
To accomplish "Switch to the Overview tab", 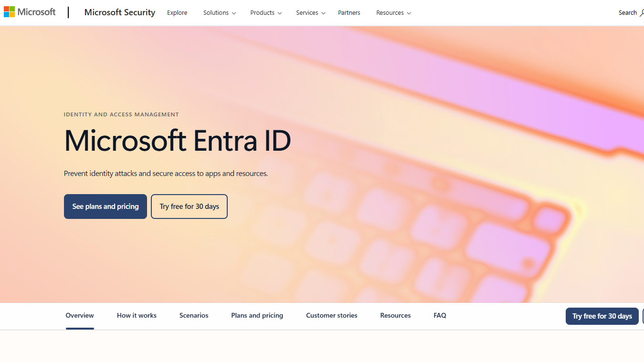I will pyautogui.click(x=79, y=315).
